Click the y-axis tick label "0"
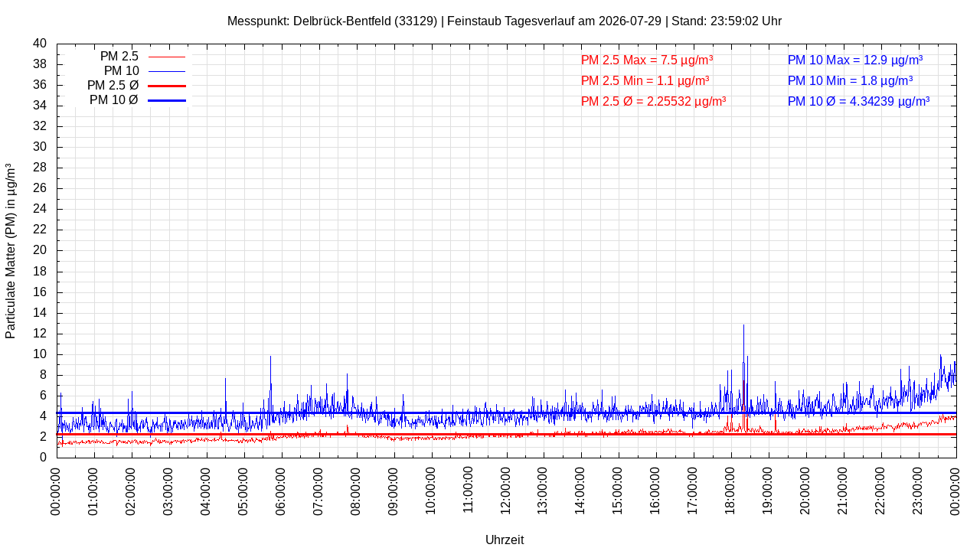The width and height of the screenshot is (980, 551). click(x=43, y=458)
